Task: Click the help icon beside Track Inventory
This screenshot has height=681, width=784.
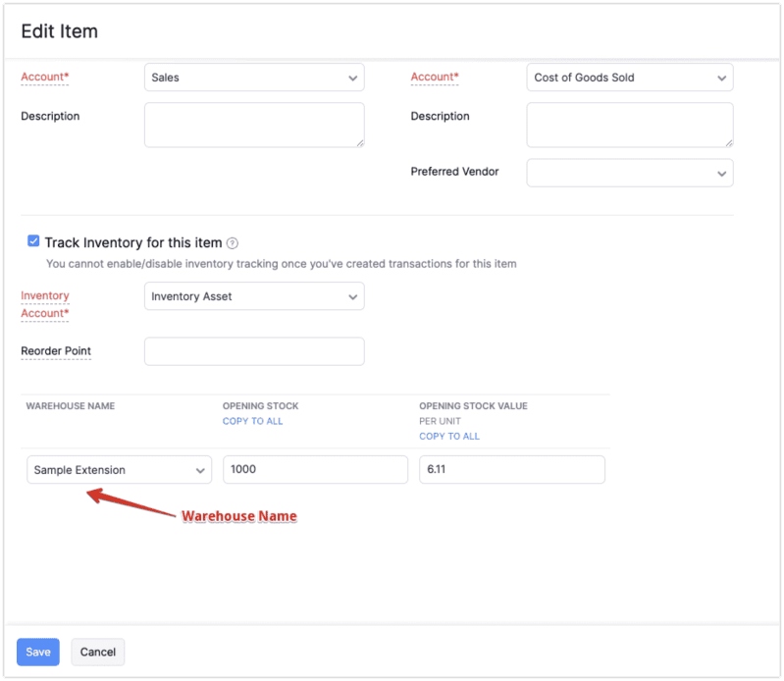Action: tap(233, 243)
